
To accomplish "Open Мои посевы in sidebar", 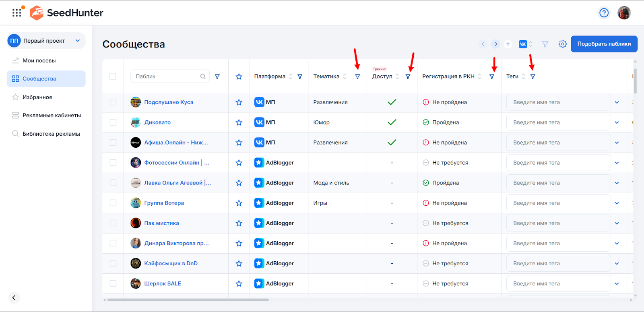I will tap(39, 60).
